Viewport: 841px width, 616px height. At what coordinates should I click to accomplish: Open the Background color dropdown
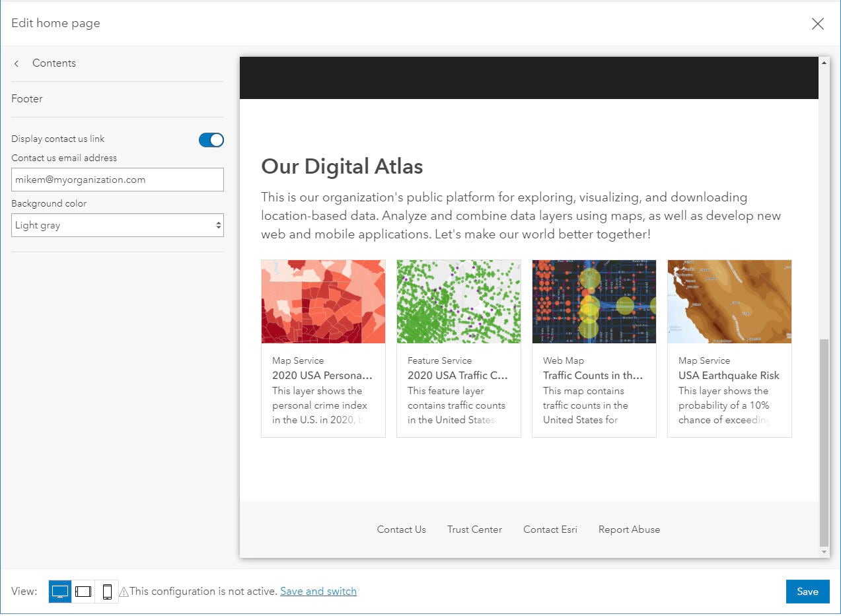click(118, 225)
